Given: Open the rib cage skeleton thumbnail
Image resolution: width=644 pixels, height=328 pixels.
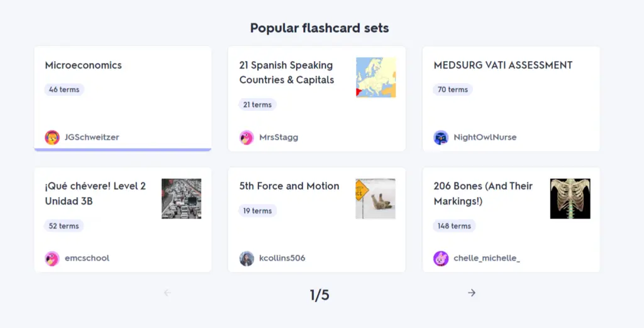Looking at the screenshot, I should (x=570, y=198).
